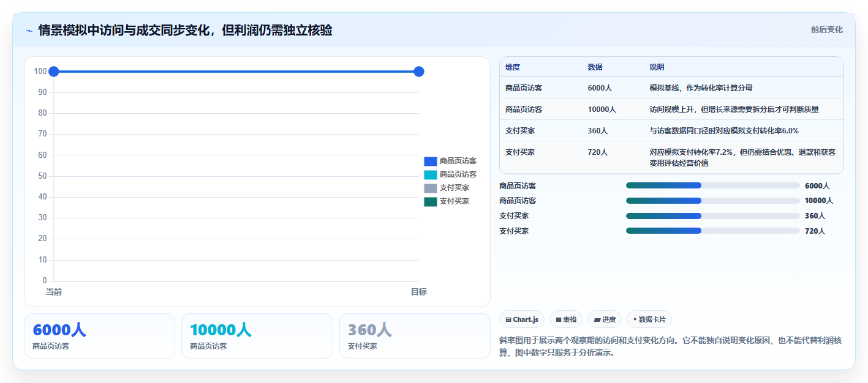The width and height of the screenshot is (868, 383).
Task: Toggle the cyan 商品页访客 legend swatch
Action: coord(430,174)
